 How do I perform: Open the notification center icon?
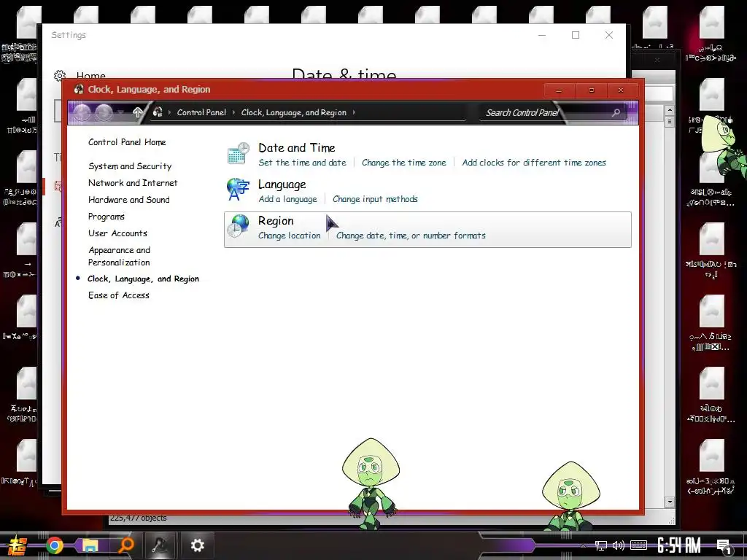[724, 547]
